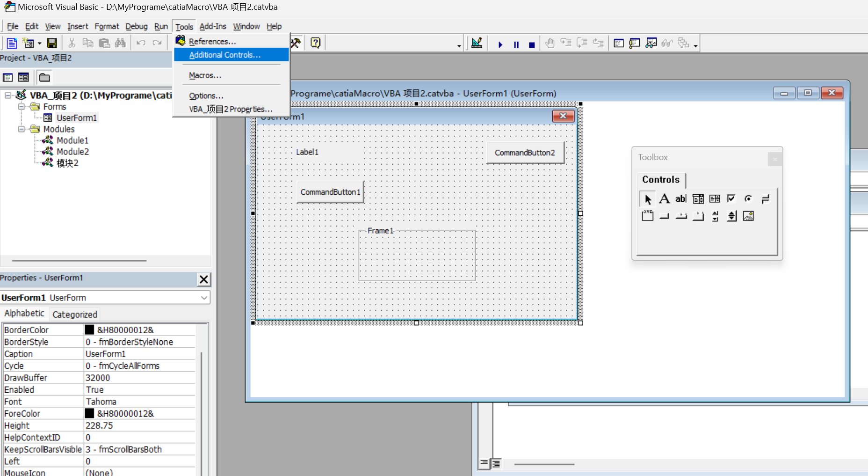Edit the Caption property value UserForm1
Screen dimensions: 868x476
click(139, 354)
